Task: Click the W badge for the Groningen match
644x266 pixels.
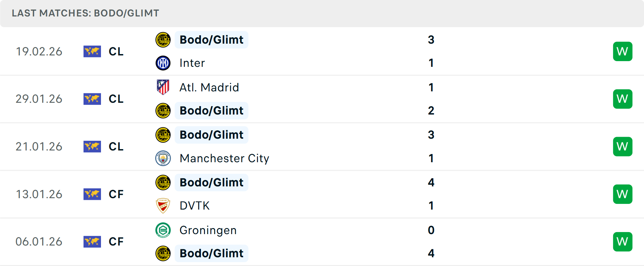Action: [623, 241]
